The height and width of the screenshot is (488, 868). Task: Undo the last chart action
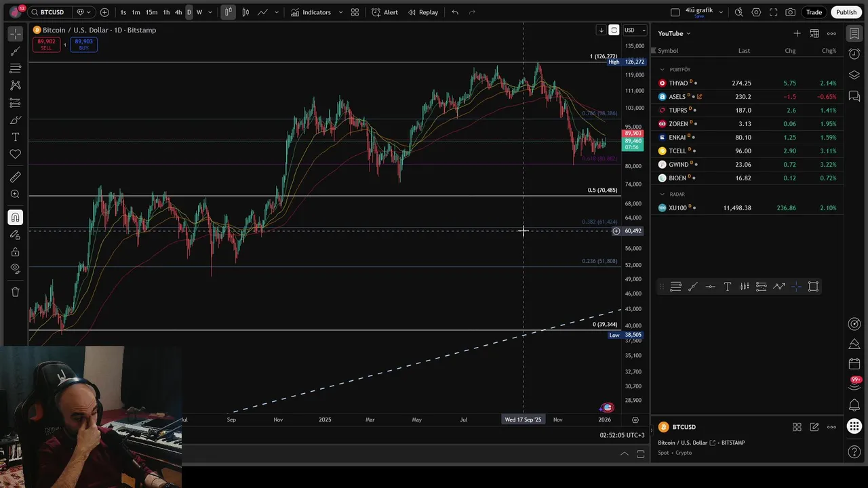455,12
